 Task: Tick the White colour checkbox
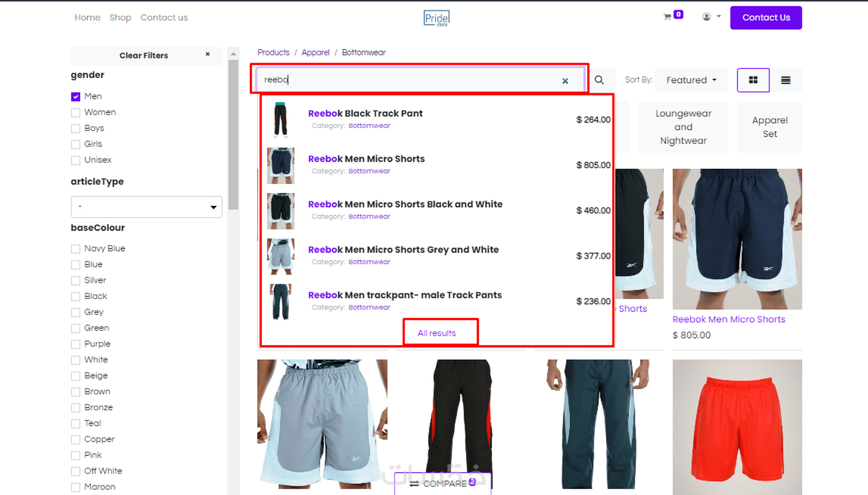pyautogui.click(x=76, y=360)
